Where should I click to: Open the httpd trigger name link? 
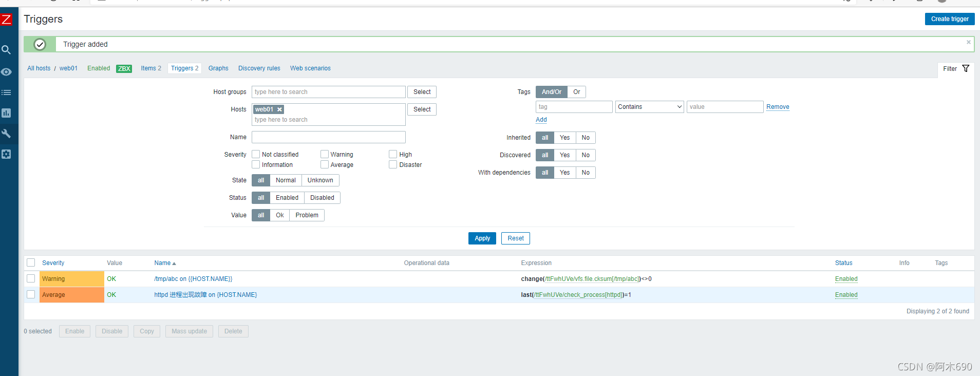[x=205, y=295]
